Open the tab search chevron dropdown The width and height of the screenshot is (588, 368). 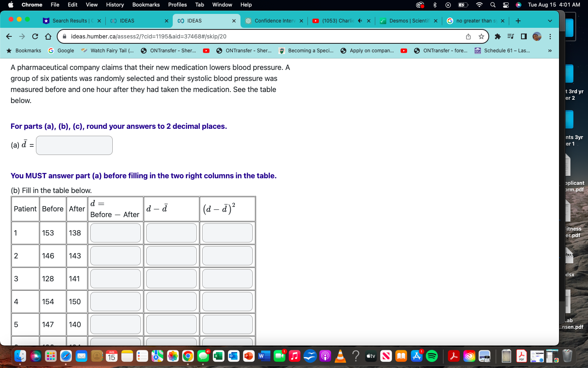pyautogui.click(x=550, y=21)
